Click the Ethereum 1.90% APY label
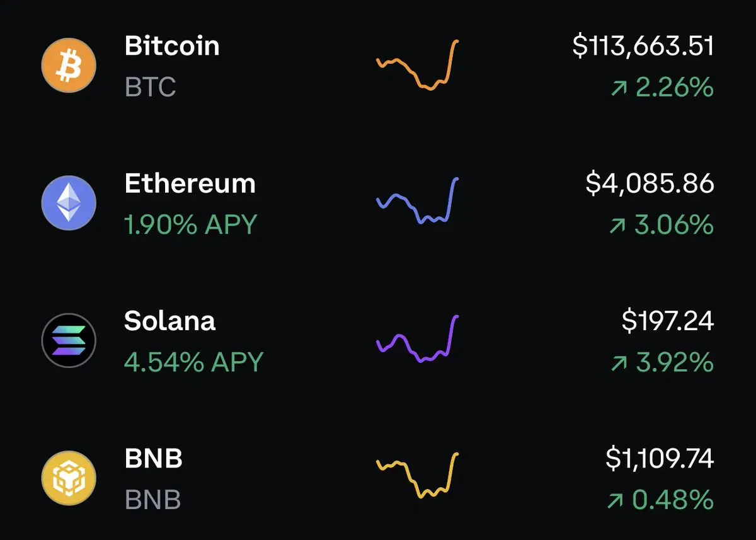The height and width of the screenshot is (540, 756). [191, 225]
